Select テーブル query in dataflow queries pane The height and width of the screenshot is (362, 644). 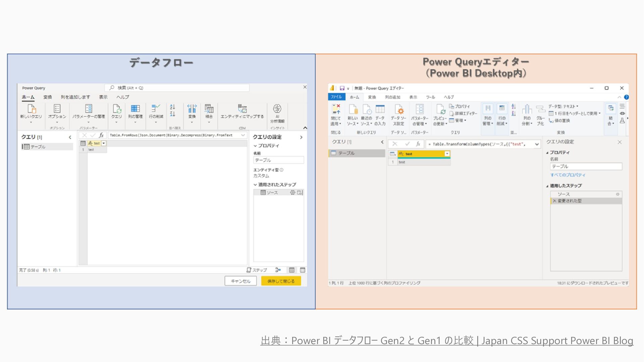[47, 147]
